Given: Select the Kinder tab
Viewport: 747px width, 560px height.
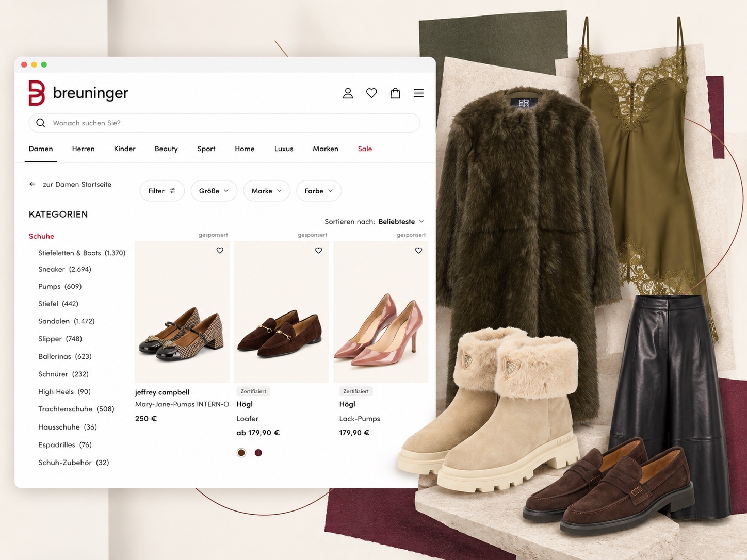Looking at the screenshot, I should [x=125, y=149].
